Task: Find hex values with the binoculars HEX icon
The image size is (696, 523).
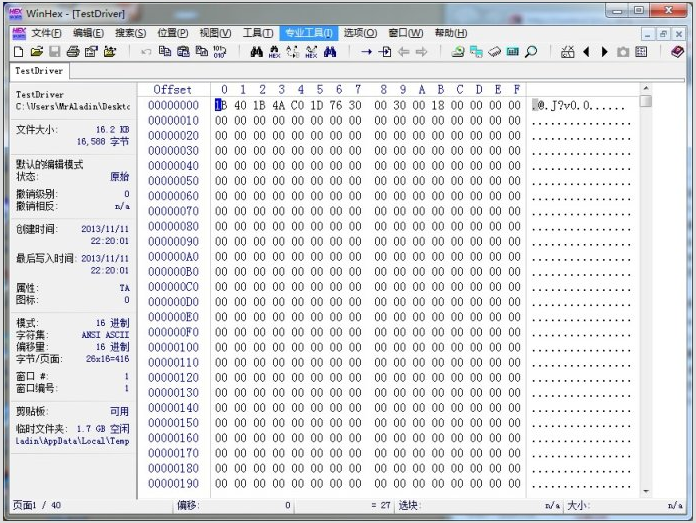Action: (x=274, y=52)
